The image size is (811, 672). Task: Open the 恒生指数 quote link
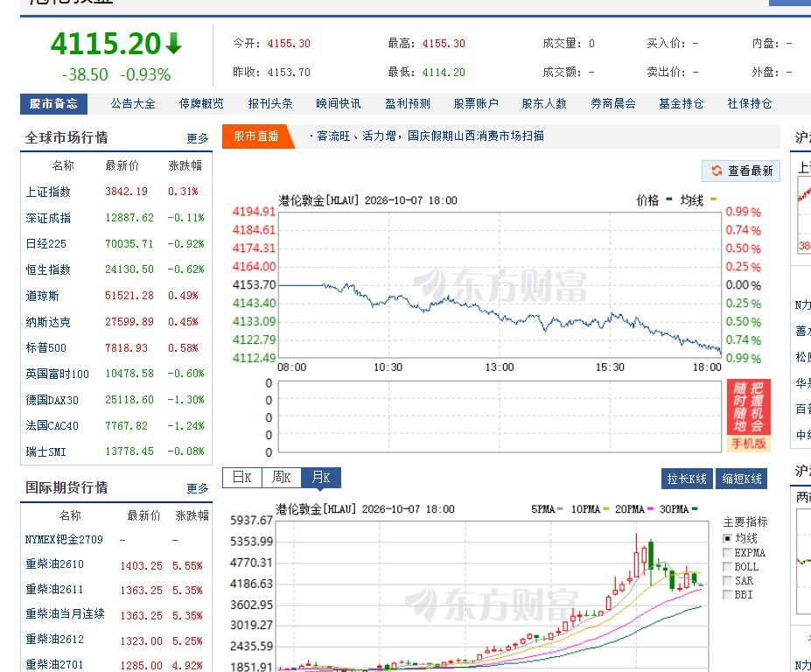pos(48,270)
